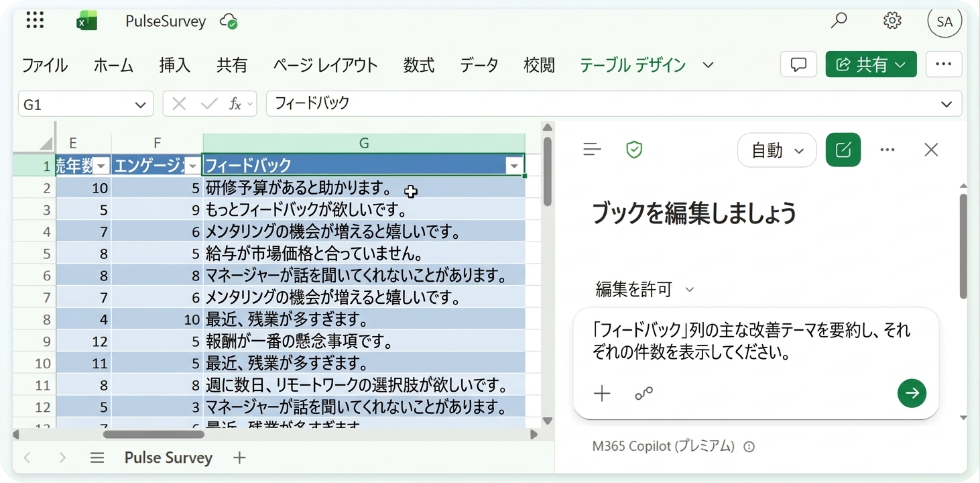The width and height of the screenshot is (980, 483).
Task: Open Copilot pane more options ellipsis
Action: [x=887, y=150]
